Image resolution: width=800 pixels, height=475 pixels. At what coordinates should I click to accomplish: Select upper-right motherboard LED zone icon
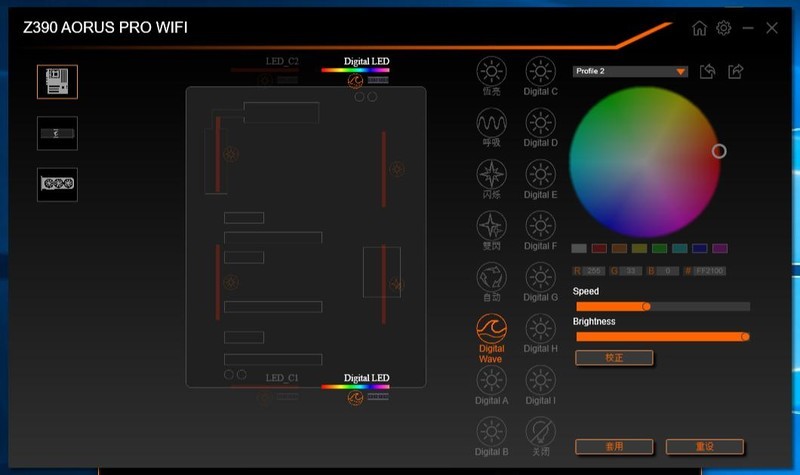tap(397, 169)
